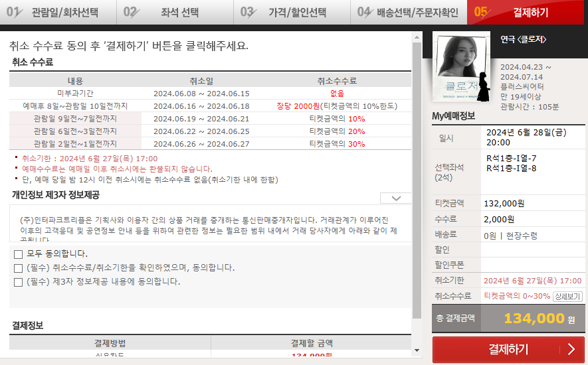Select seat text R석1층-I열-7
This screenshot has height=365, width=588.
click(511, 158)
